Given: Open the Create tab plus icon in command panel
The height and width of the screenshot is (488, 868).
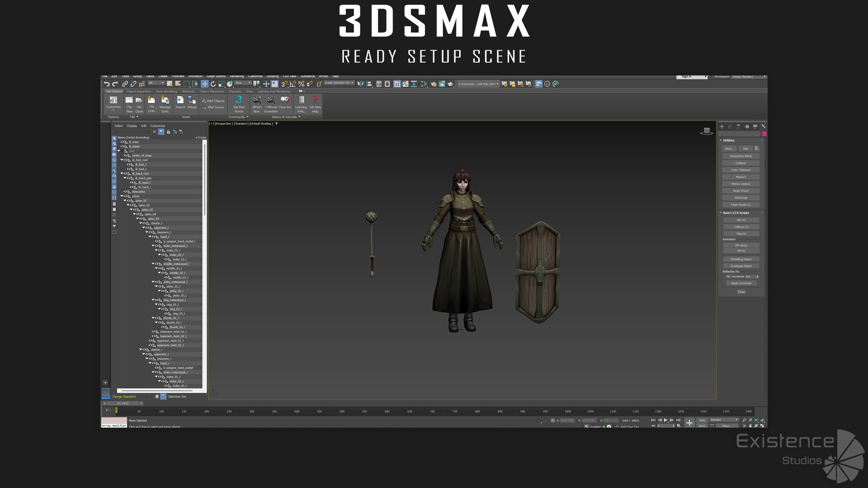Looking at the screenshot, I should (x=722, y=127).
